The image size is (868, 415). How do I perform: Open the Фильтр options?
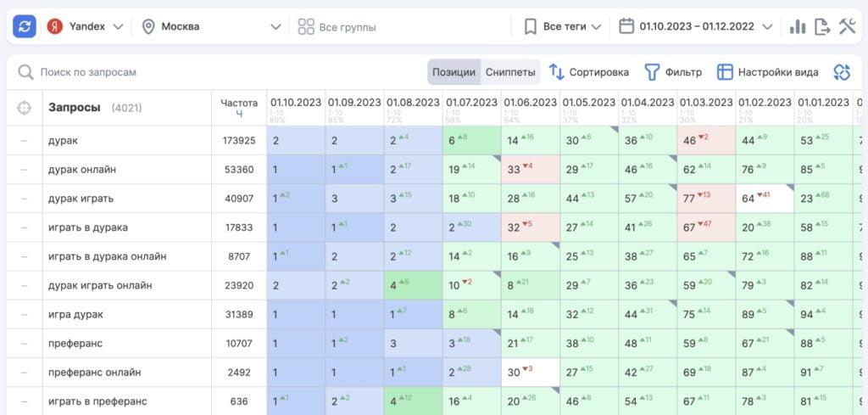pos(673,72)
